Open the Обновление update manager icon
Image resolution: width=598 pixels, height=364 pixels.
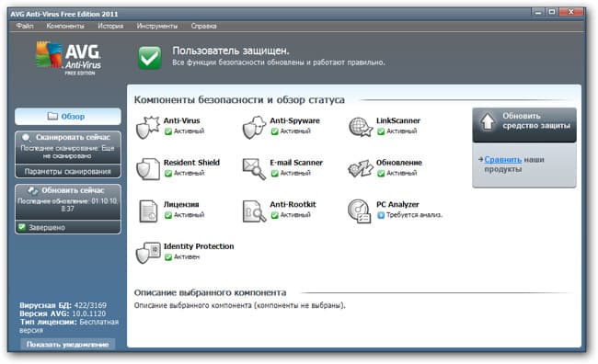[360, 169]
